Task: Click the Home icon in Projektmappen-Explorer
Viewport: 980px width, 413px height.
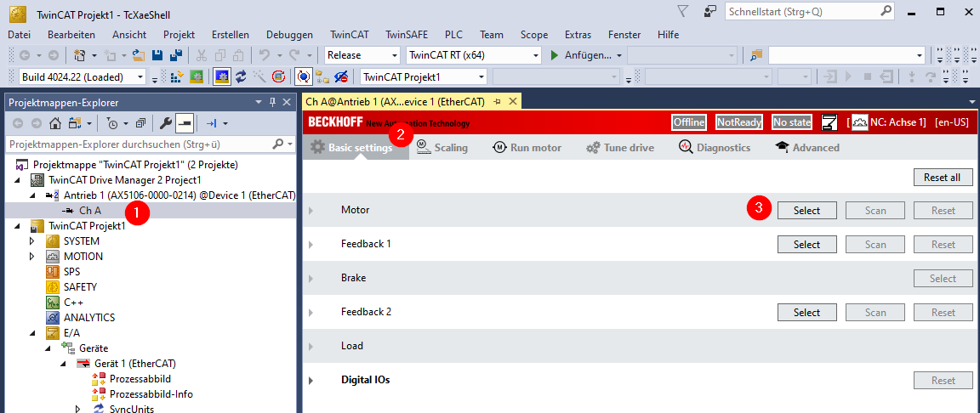Action: pos(55,123)
